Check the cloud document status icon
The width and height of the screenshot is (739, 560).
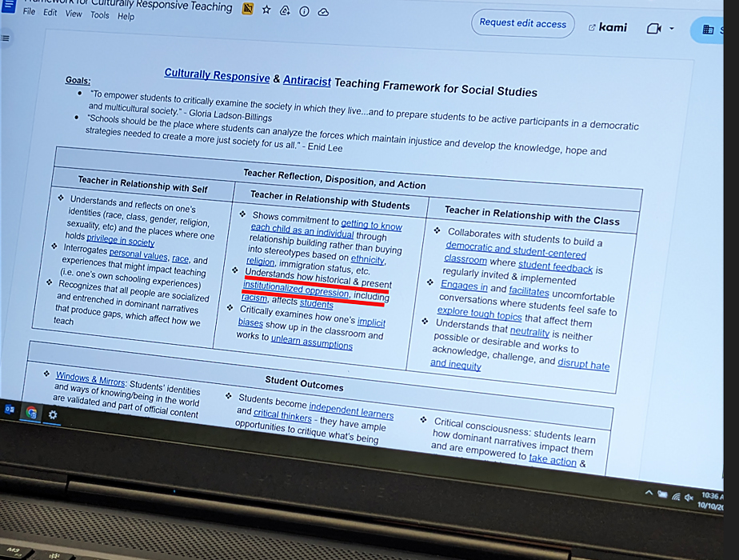[323, 13]
